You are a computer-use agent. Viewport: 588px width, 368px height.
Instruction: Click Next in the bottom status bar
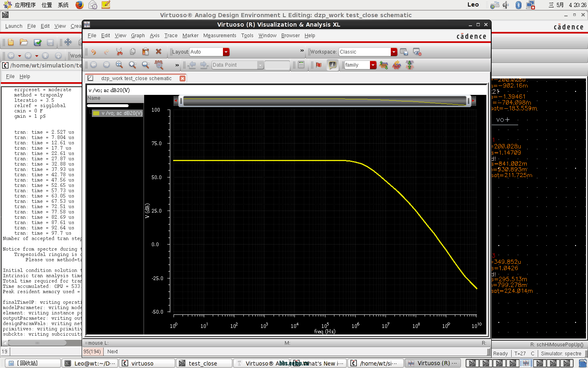[x=112, y=352]
